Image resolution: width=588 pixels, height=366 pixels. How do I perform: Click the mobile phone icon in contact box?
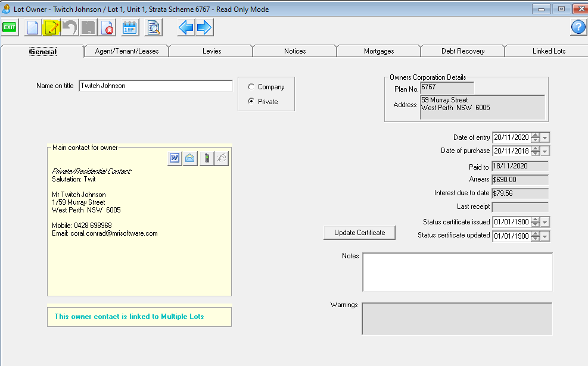[207, 158]
